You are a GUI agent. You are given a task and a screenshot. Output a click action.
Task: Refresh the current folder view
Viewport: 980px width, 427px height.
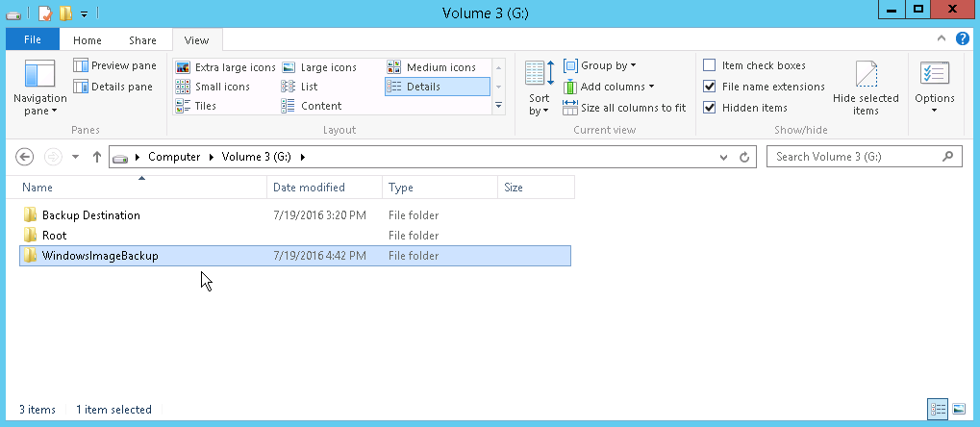point(744,157)
